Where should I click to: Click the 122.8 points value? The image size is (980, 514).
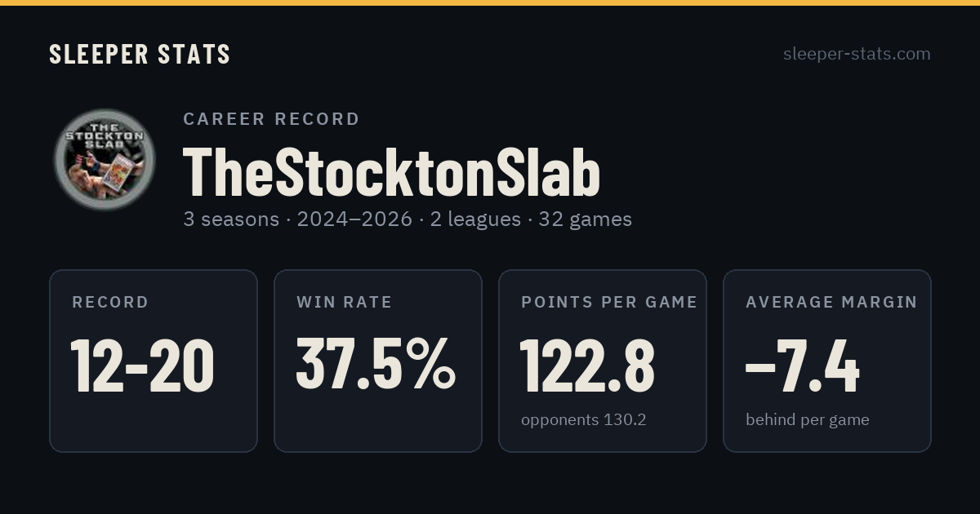[587, 366]
